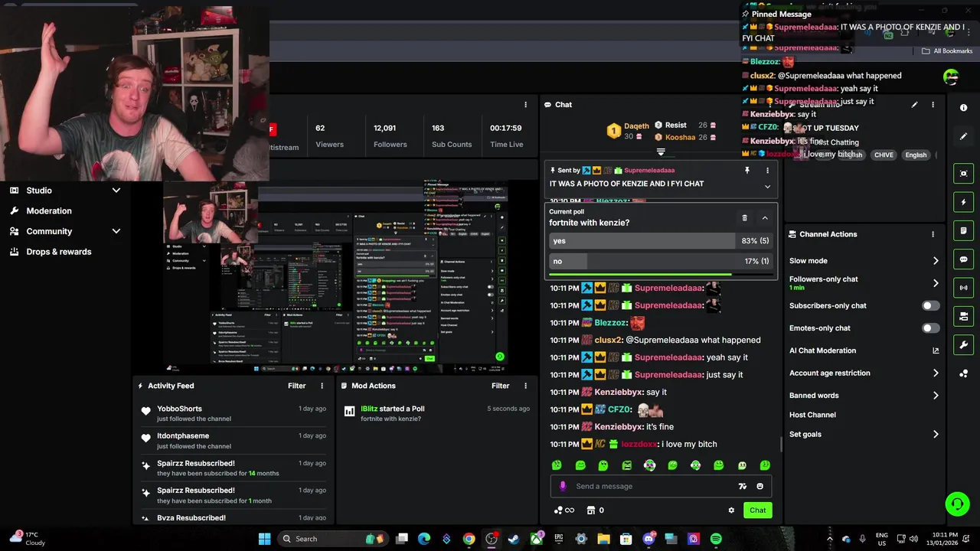This screenshot has height=551, width=980.
Task: Open chat settings gear icon
Action: coord(731,510)
